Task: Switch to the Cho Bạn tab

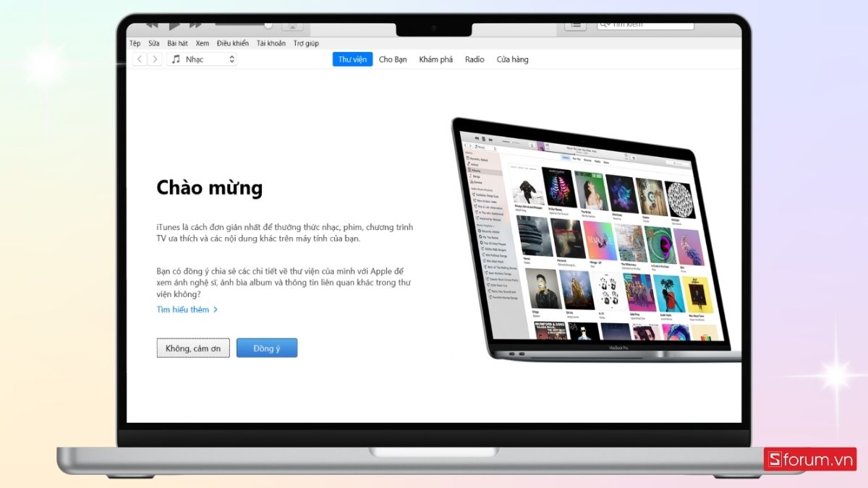Action: (393, 59)
